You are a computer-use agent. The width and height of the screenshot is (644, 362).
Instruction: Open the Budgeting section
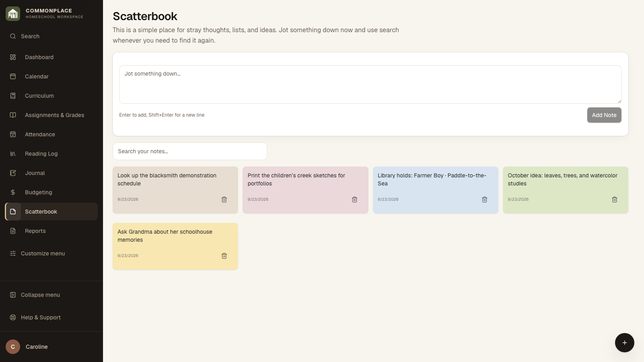[x=51, y=192]
